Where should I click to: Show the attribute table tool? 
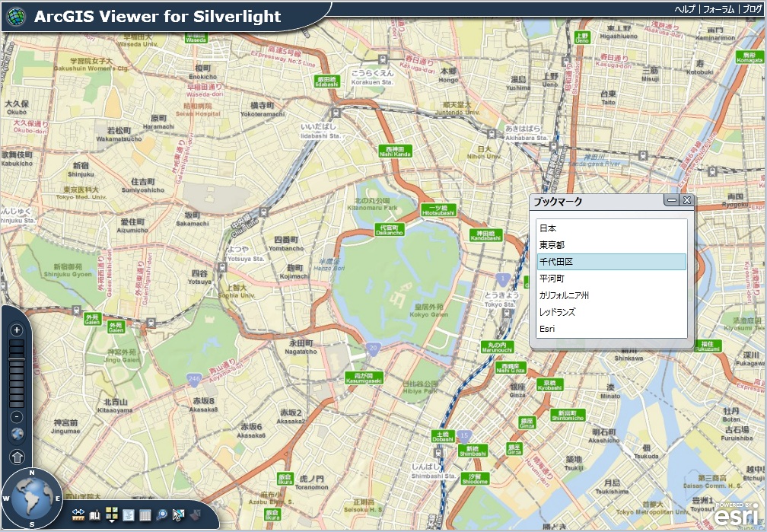145,514
